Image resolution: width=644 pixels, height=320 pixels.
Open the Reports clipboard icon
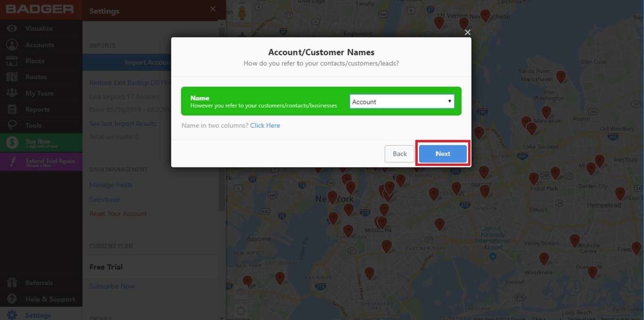[x=12, y=109]
